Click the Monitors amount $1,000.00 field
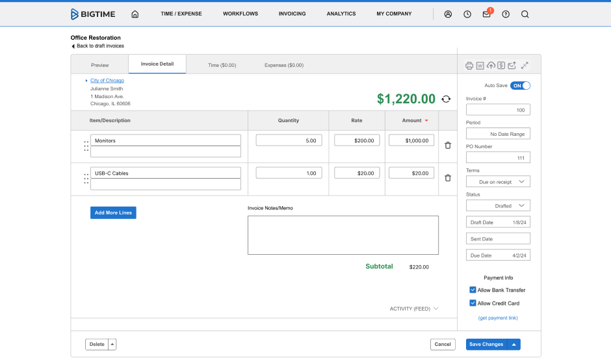This screenshot has width=611, height=364. tap(411, 140)
